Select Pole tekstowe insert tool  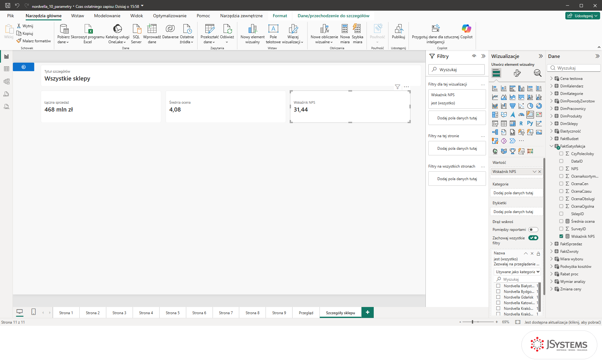tap(273, 34)
